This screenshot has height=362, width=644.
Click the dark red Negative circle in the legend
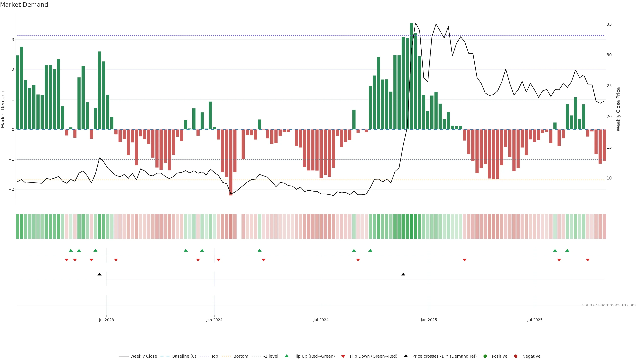click(x=516, y=356)
